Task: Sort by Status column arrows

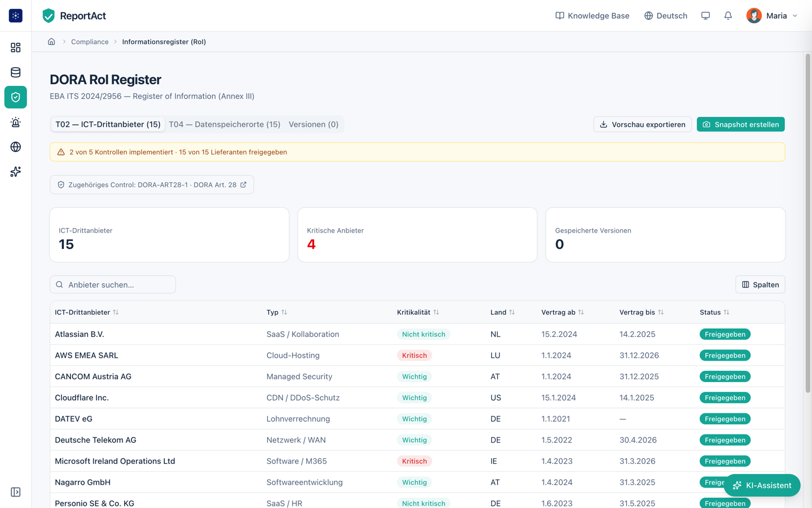Action: tap(726, 312)
